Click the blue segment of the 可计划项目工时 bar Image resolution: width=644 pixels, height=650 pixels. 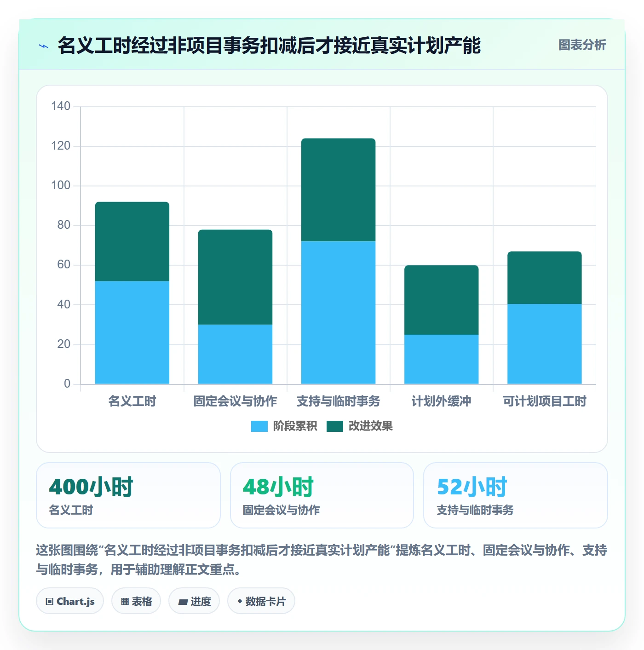[544, 344]
